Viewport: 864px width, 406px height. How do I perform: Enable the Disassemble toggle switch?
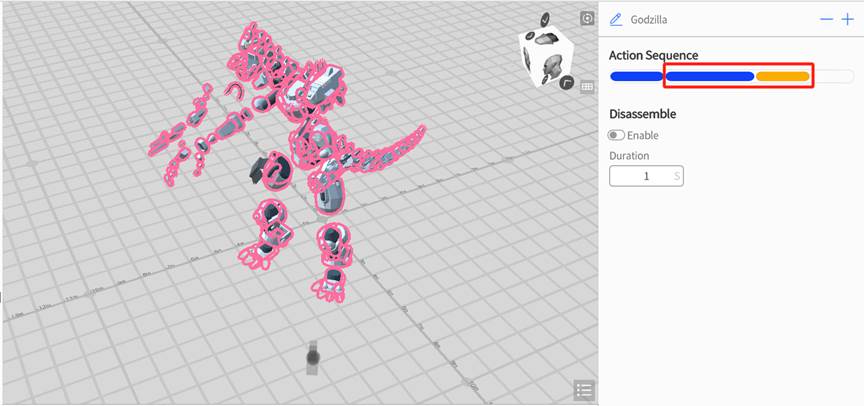[616, 136]
